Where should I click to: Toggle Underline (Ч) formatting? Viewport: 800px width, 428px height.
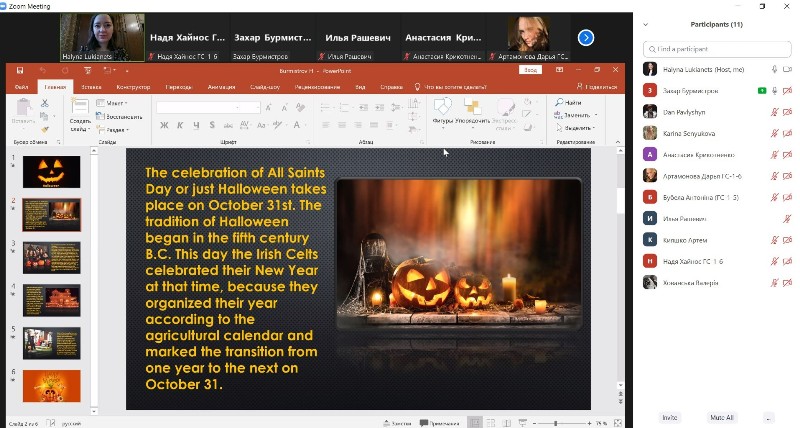[196, 125]
